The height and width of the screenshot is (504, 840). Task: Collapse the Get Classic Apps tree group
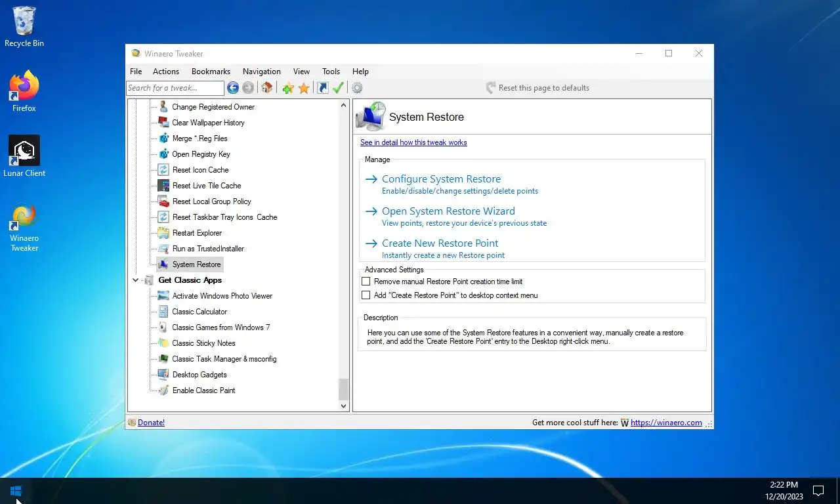point(136,280)
